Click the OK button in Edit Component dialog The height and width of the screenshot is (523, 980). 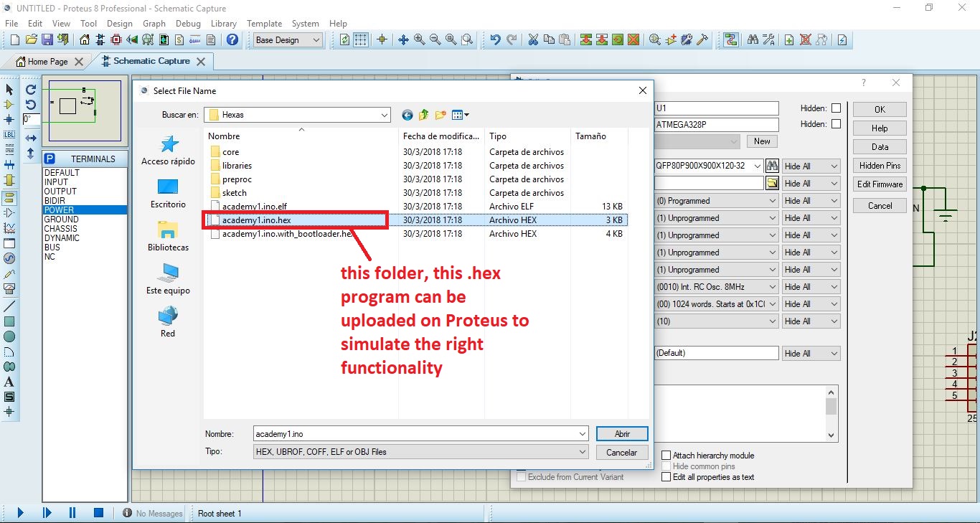880,110
